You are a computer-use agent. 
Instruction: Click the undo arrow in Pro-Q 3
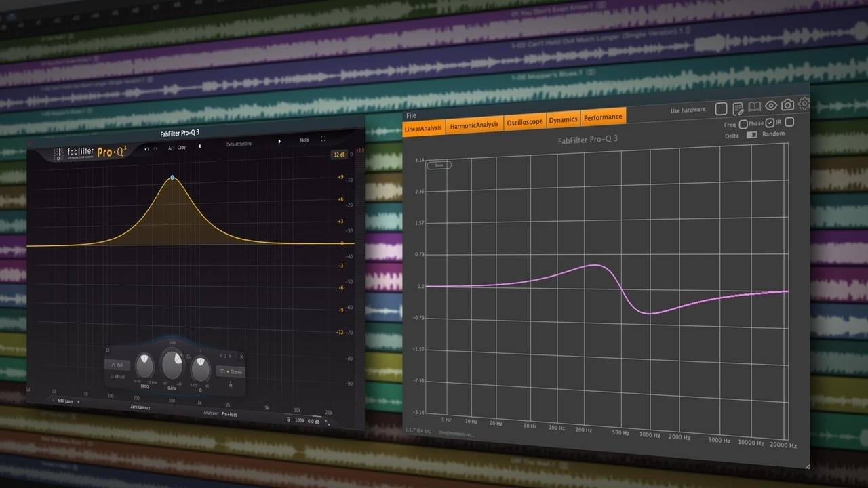pyautogui.click(x=146, y=148)
